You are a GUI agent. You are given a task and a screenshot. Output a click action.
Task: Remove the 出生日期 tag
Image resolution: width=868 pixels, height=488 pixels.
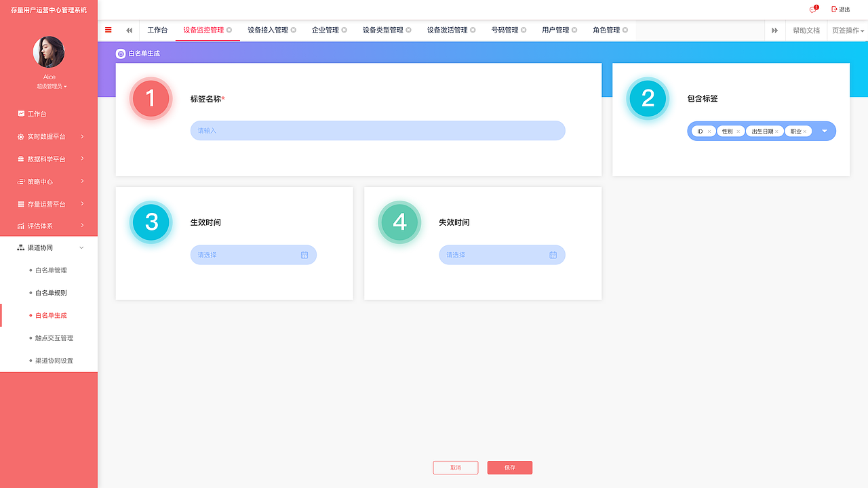click(x=777, y=131)
